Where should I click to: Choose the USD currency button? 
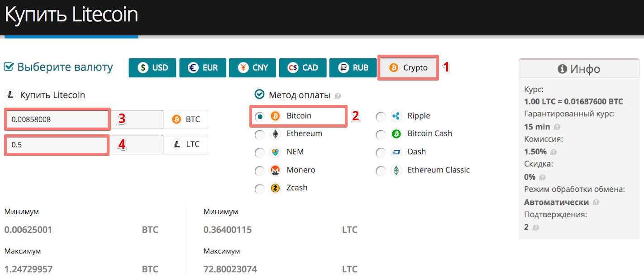click(153, 68)
